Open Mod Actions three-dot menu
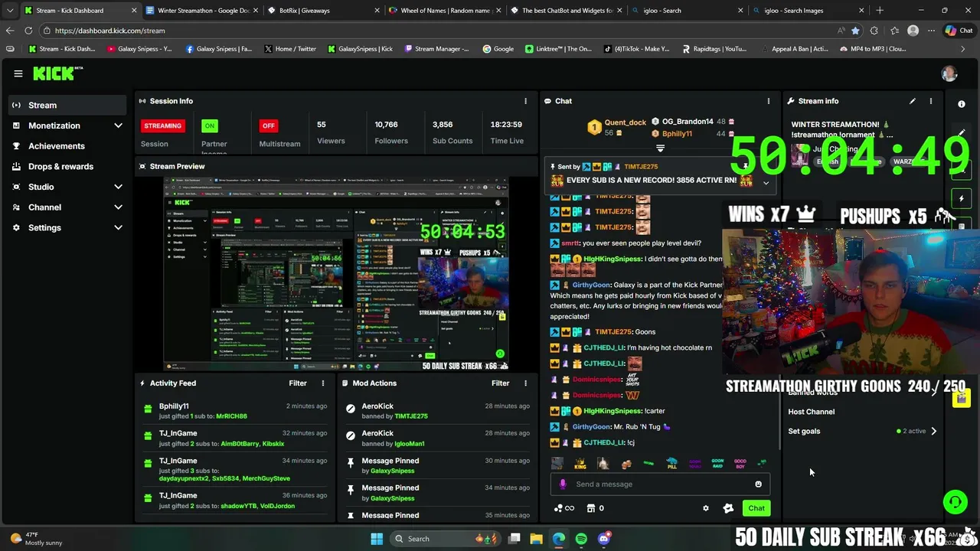Screen dimensions: 980x551 coord(525,383)
